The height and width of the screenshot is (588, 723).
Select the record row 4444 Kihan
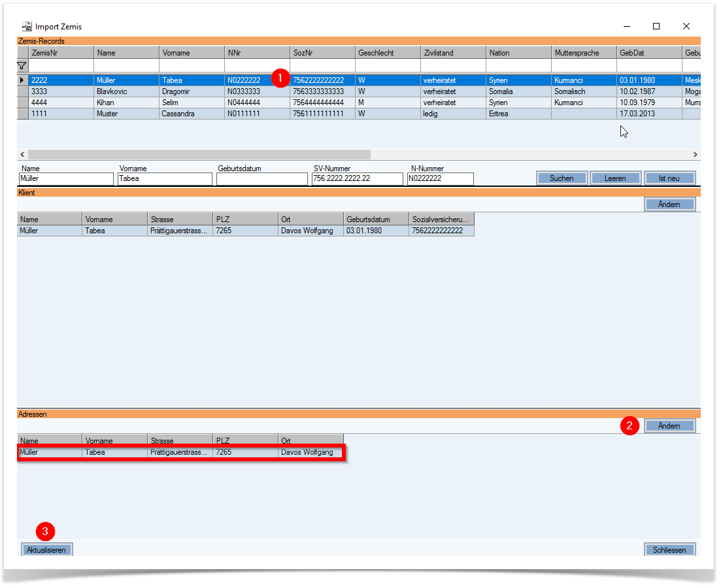tap(359, 103)
